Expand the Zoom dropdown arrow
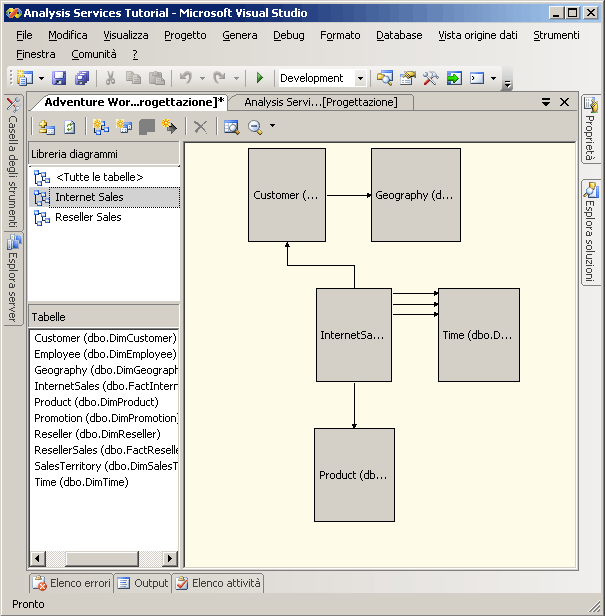Viewport: 605px width, 616px height. 272,126
